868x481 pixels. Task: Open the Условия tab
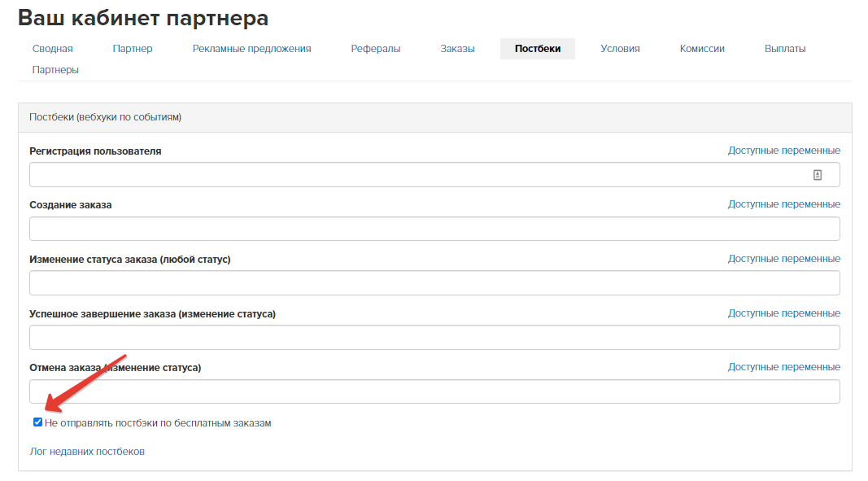click(620, 49)
